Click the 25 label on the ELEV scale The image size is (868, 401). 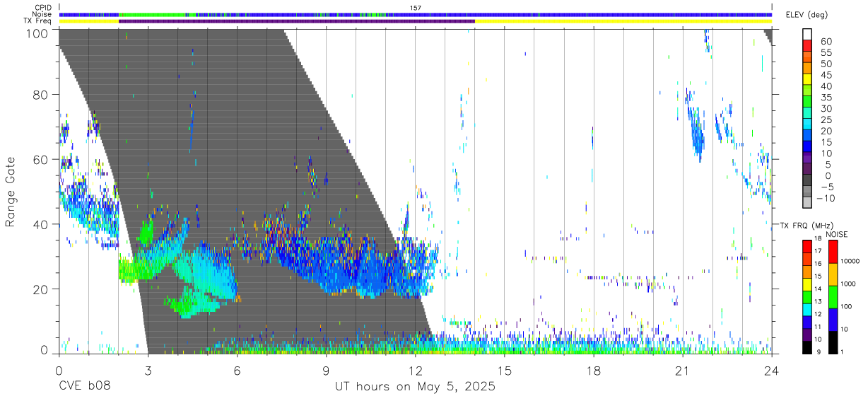tap(825, 120)
